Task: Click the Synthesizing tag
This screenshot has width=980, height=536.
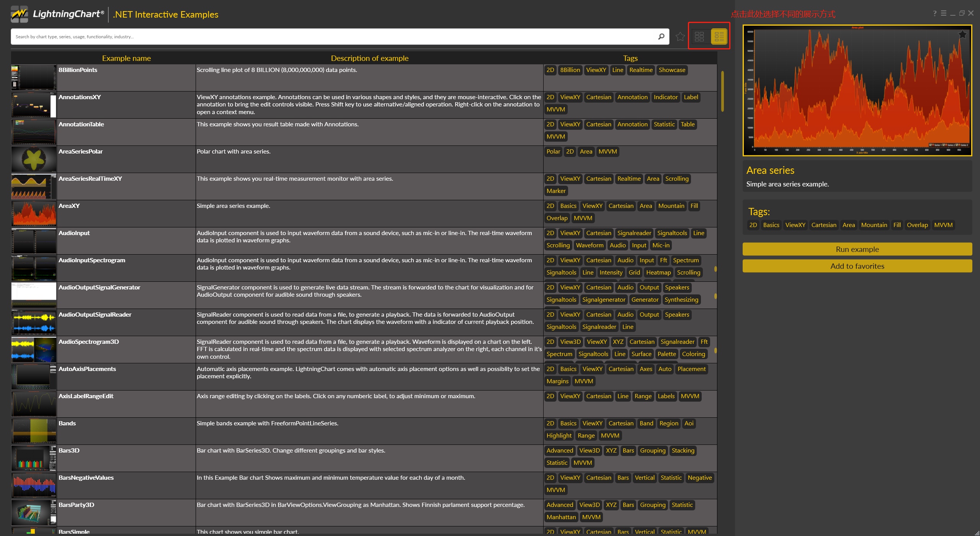Action: tap(681, 300)
